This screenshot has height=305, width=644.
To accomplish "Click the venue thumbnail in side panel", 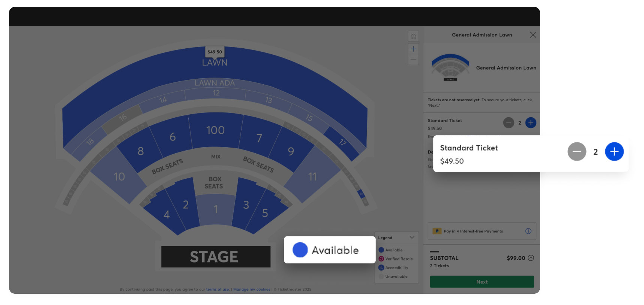I will click(450, 67).
